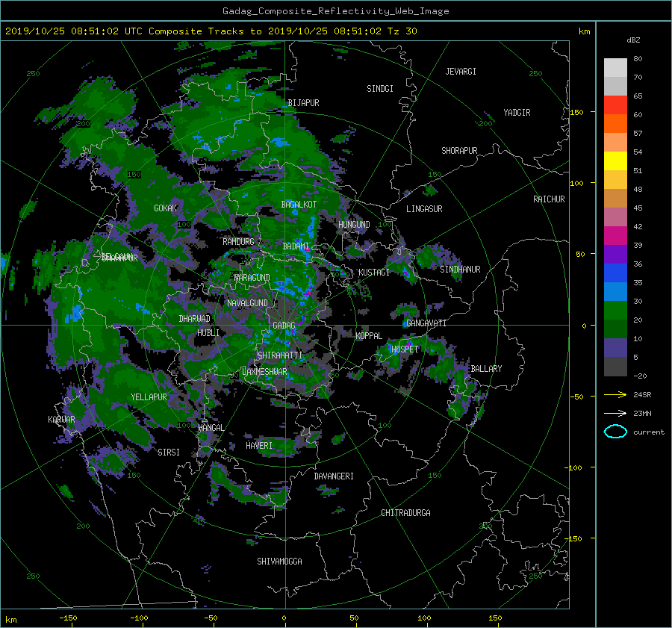Click the HANGAL city label
The image size is (672, 628).
[211, 428]
